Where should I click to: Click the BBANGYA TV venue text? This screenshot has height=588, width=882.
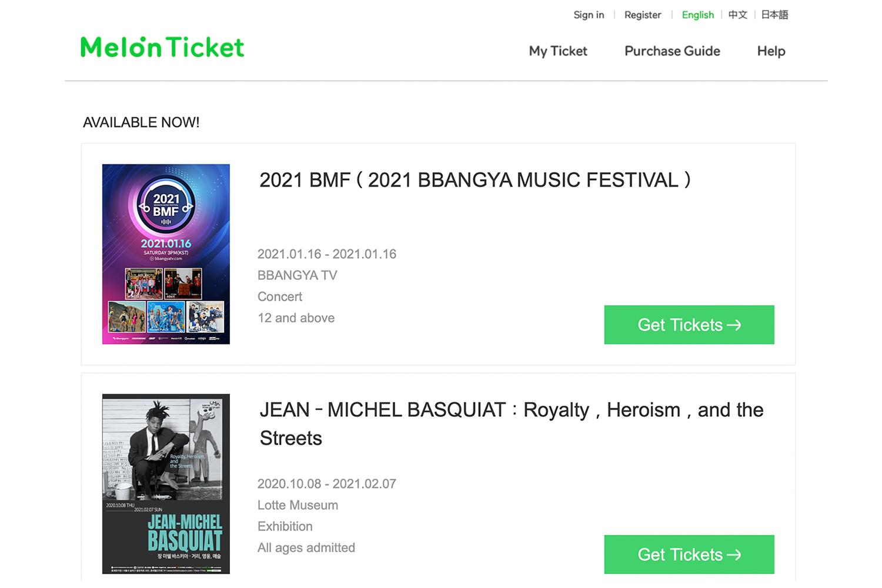[x=298, y=275]
